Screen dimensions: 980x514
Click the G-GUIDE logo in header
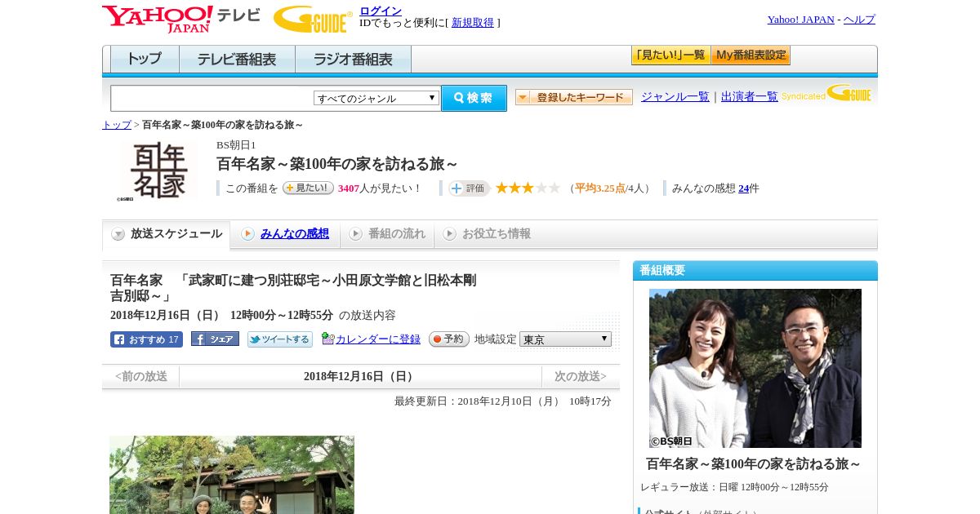pyautogui.click(x=313, y=19)
